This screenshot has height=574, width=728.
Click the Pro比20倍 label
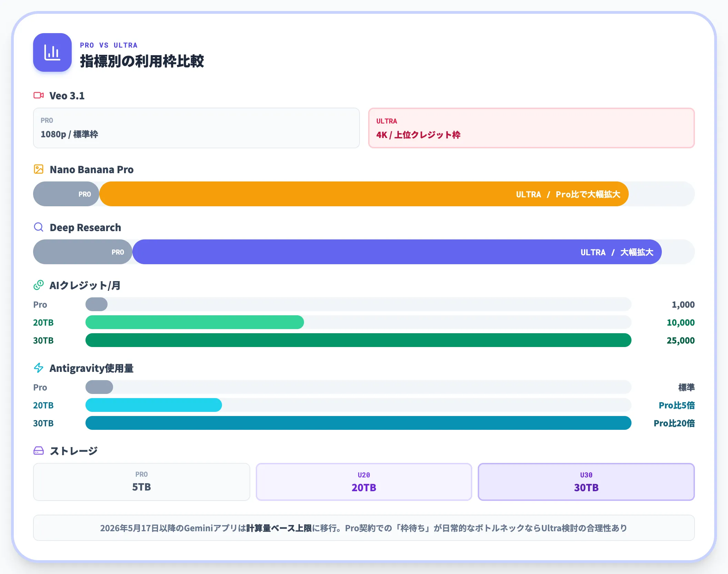click(674, 423)
